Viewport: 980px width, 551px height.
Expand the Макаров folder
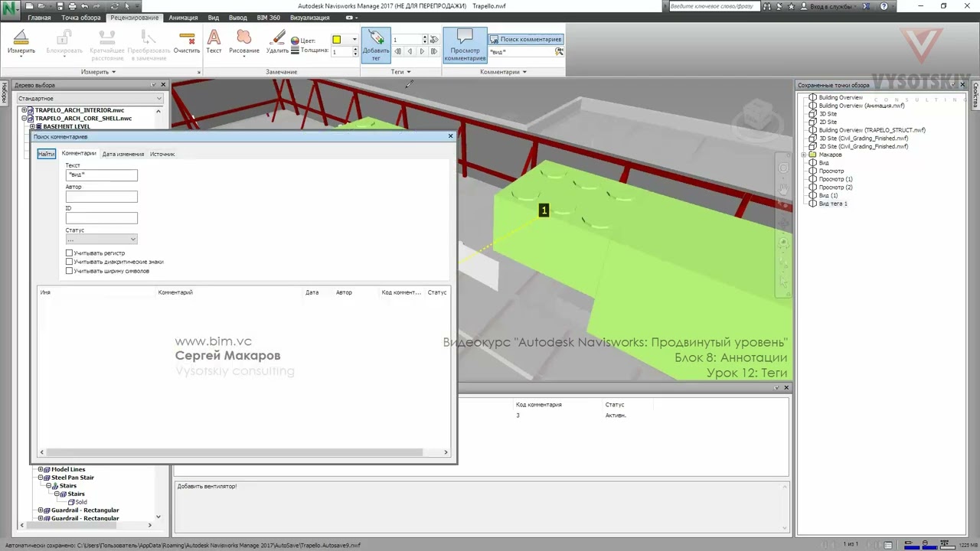pyautogui.click(x=804, y=155)
